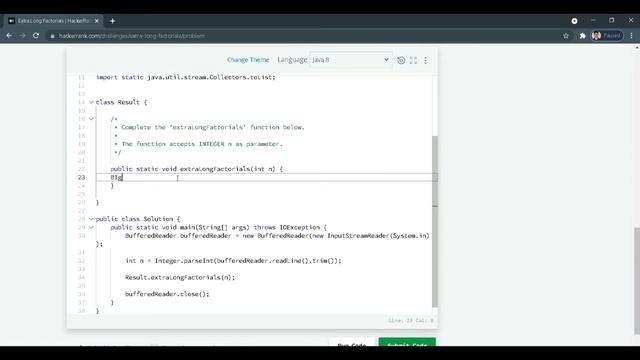Click the 'public class Solution {' line
This screenshot has width=640, height=360.
(x=138, y=219)
